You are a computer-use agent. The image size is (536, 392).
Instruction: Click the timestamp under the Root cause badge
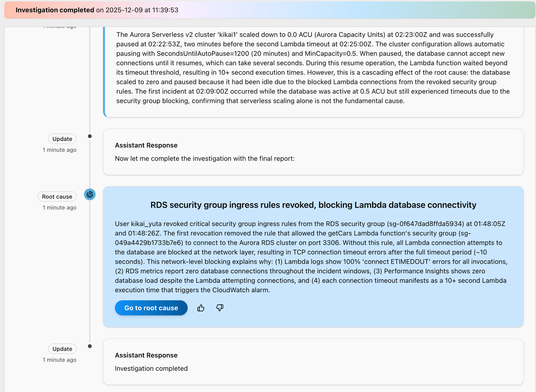[x=60, y=208]
